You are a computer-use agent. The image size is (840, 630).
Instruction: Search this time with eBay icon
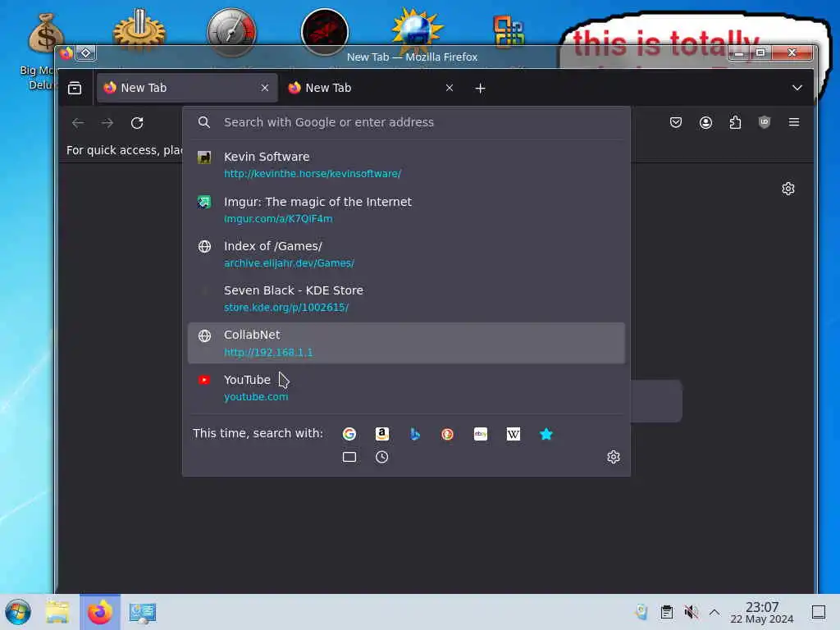click(x=481, y=434)
